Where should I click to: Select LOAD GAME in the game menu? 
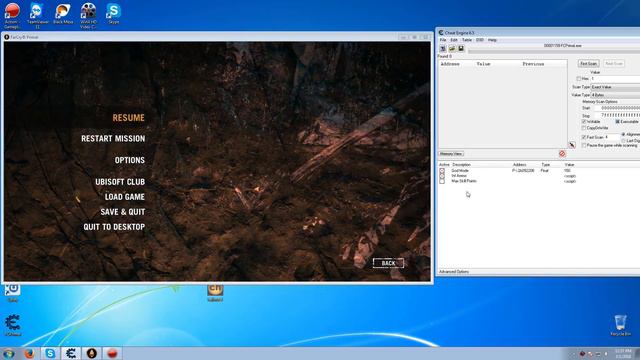pos(125,197)
